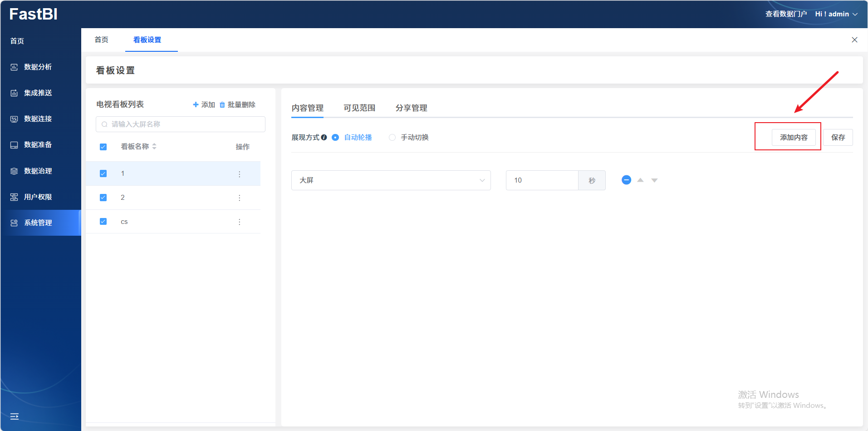
Task: Click the 保存 button
Action: [838, 138]
